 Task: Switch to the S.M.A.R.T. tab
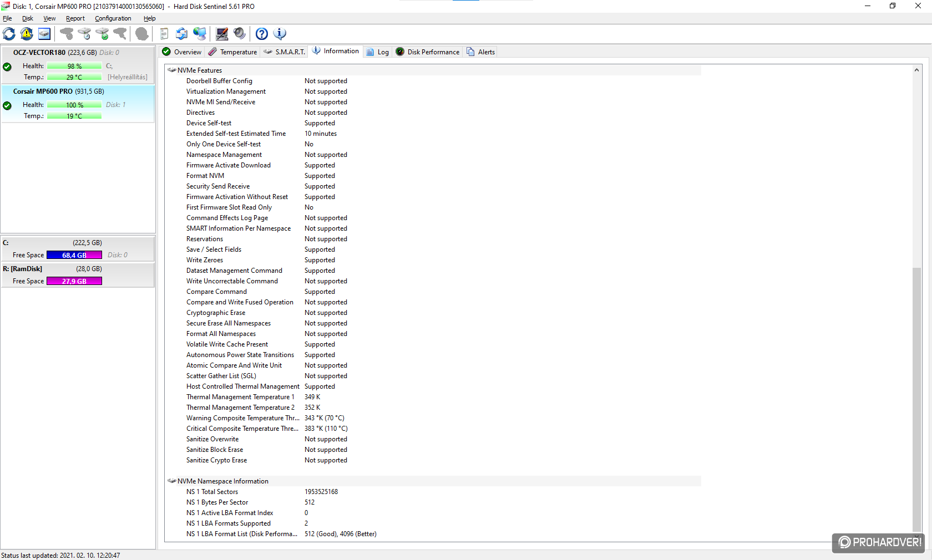[x=284, y=52]
